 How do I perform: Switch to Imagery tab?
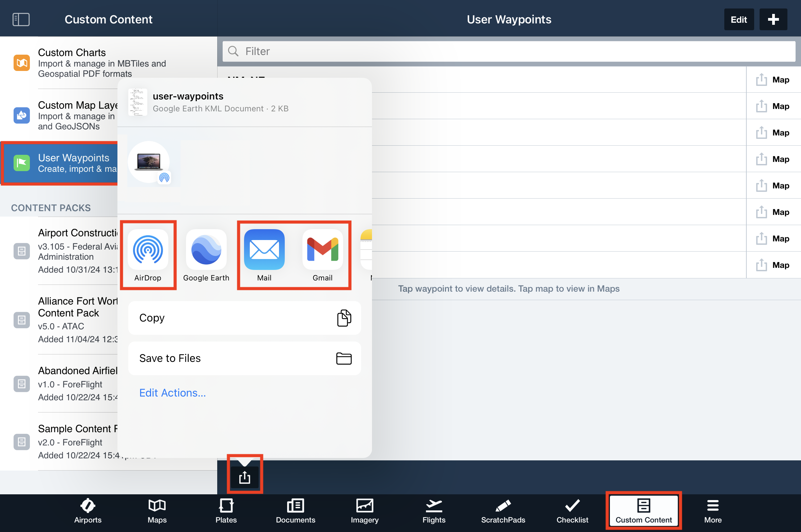365,512
